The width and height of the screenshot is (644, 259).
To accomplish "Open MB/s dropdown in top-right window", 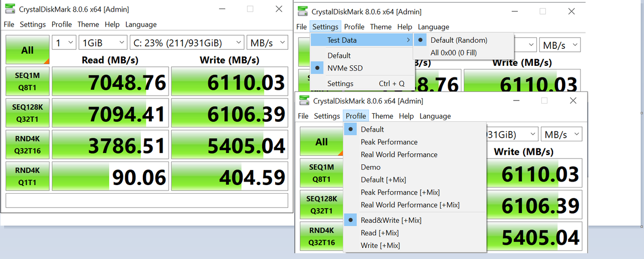I will click(x=560, y=45).
